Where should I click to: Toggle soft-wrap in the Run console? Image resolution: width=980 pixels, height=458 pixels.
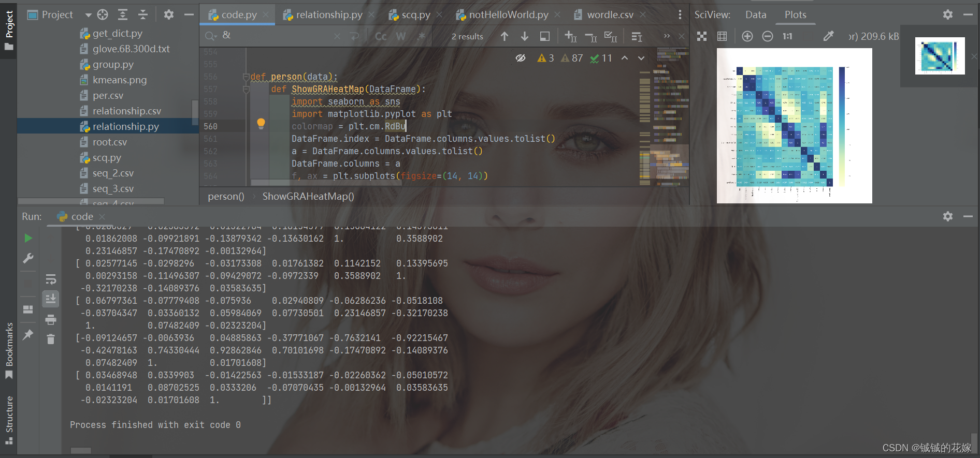pos(51,279)
